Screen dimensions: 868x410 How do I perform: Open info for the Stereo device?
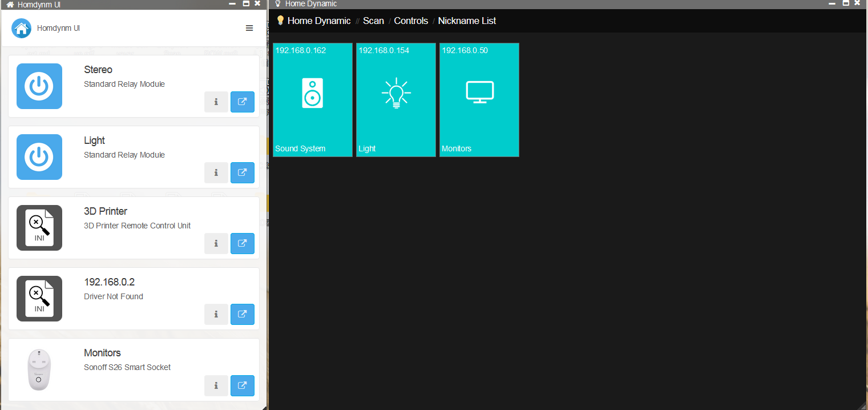216,102
